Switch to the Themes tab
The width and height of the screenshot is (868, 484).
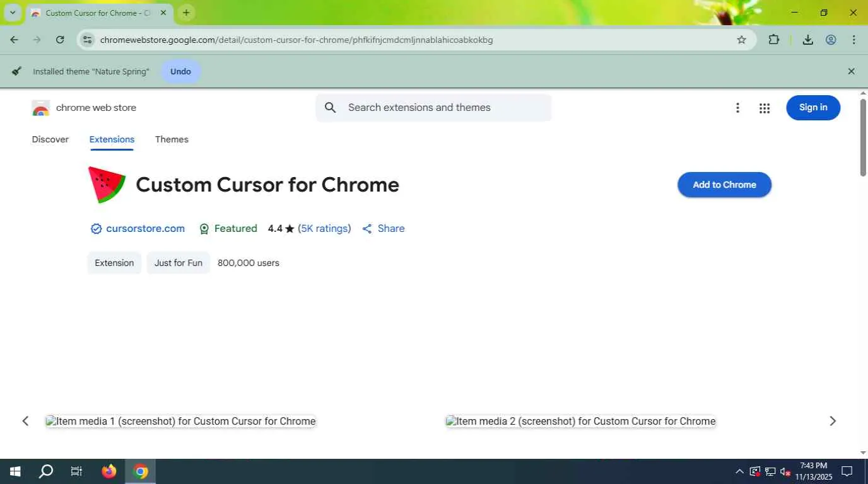[x=172, y=139]
